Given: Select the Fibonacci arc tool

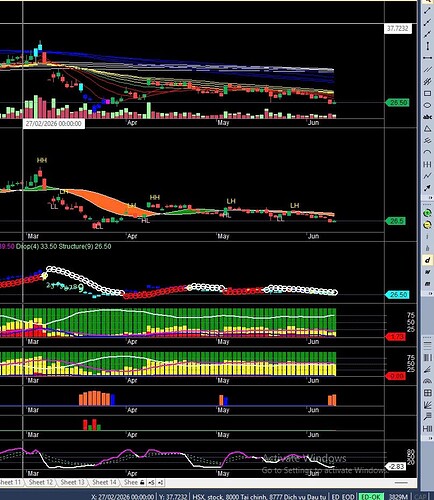Looking at the screenshot, I should pos(427,381).
